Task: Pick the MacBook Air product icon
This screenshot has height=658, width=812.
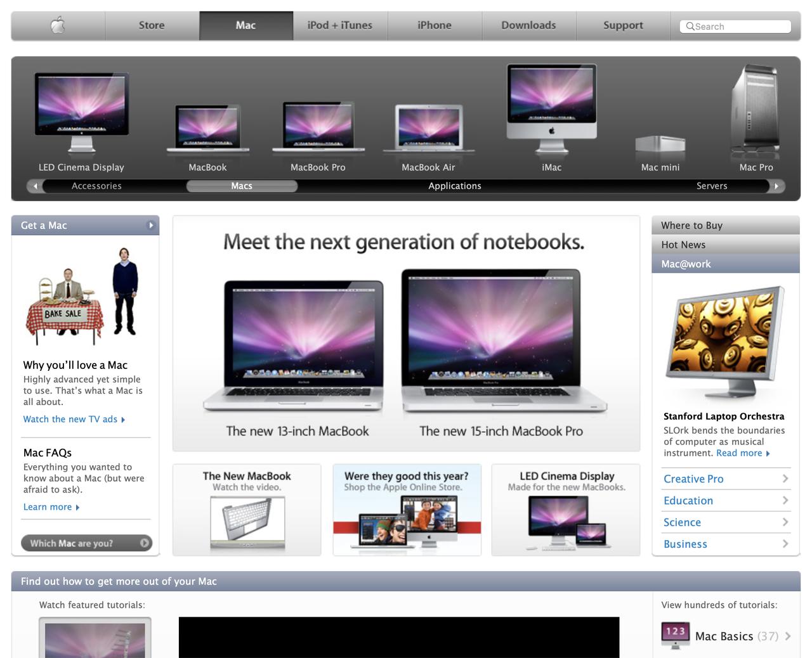Action: pyautogui.click(x=428, y=129)
